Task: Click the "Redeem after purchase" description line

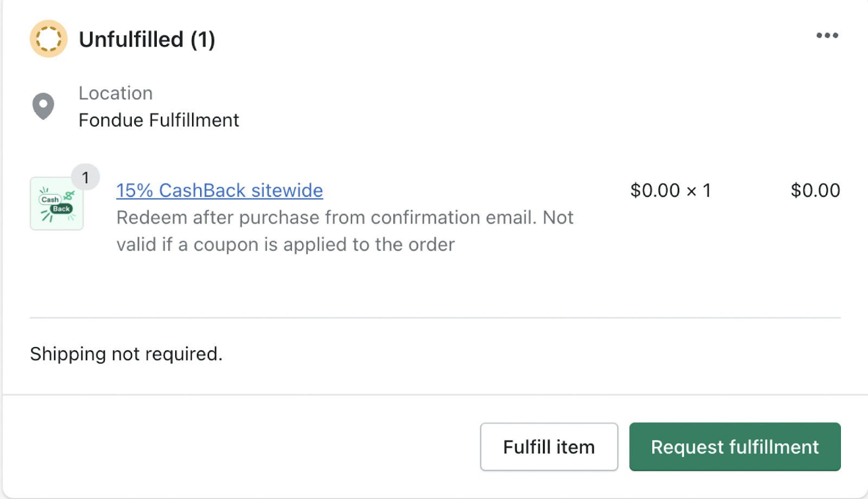Action: click(344, 217)
